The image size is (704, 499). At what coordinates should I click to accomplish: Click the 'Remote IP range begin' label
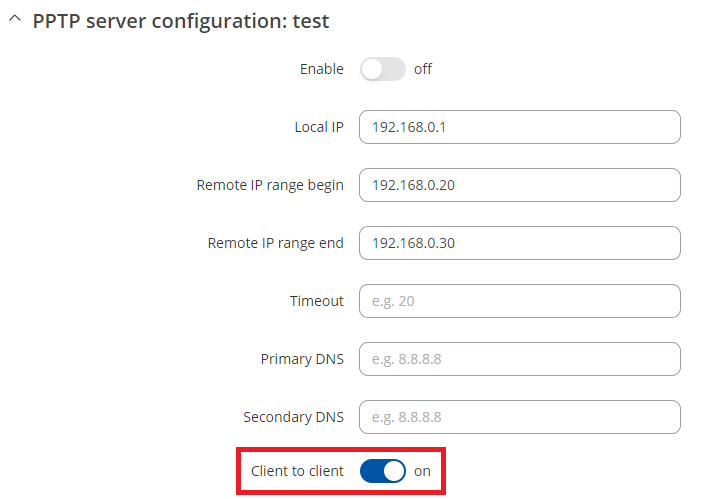[x=270, y=185]
